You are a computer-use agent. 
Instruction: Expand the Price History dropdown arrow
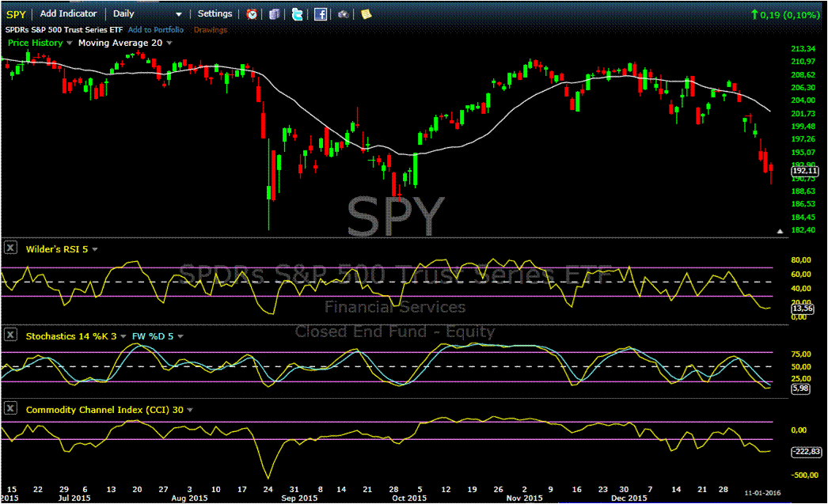(70, 43)
